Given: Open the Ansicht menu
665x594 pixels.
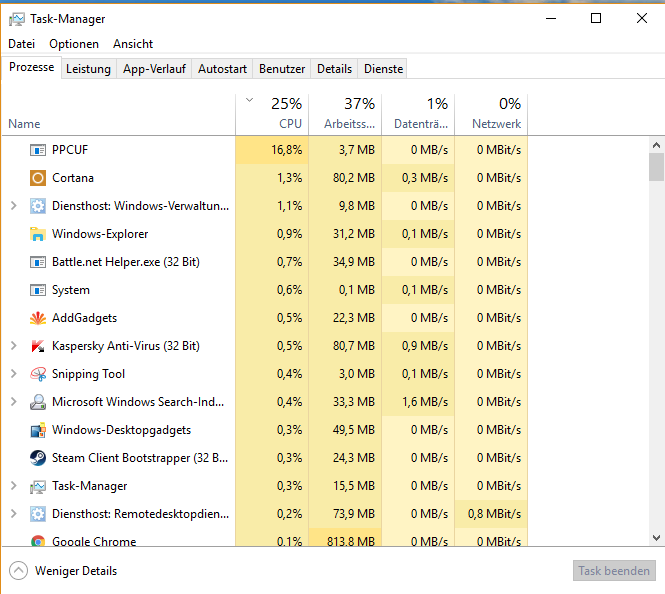Looking at the screenshot, I should click(133, 44).
